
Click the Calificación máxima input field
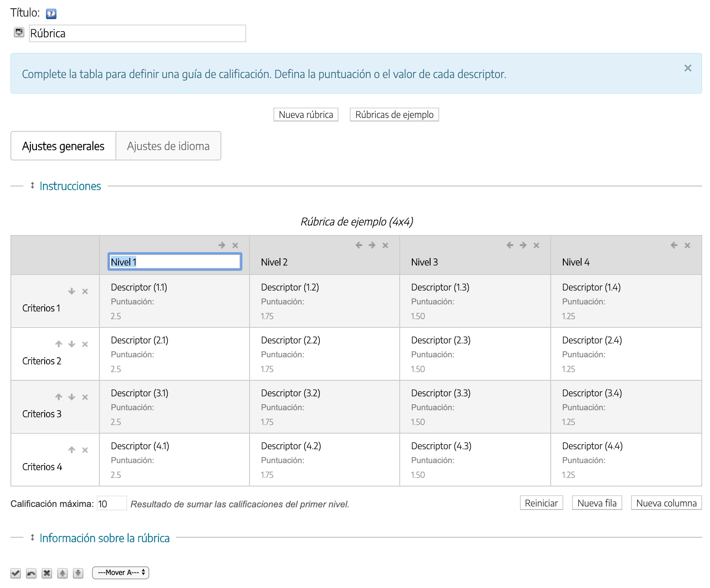coord(112,503)
